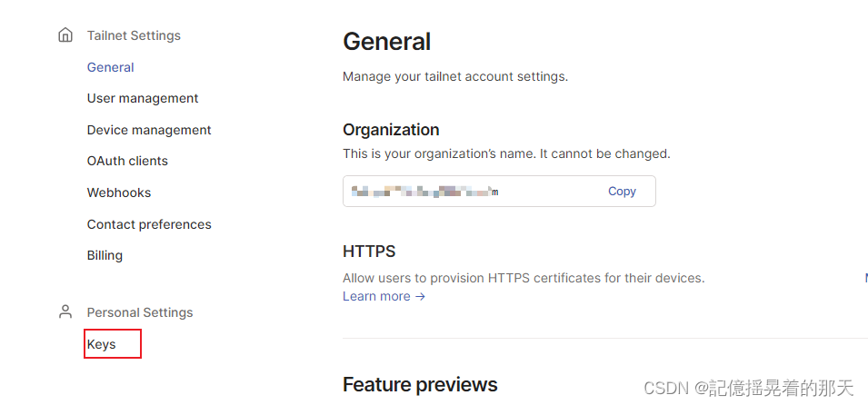The image size is (868, 405).
Task: Copy the organization name
Action: [622, 191]
